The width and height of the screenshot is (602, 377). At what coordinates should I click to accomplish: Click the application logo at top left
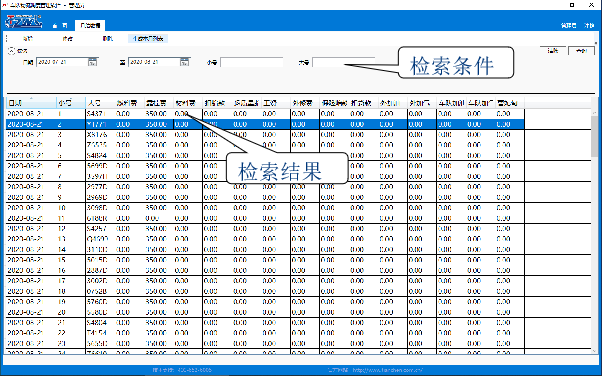coord(24,21)
